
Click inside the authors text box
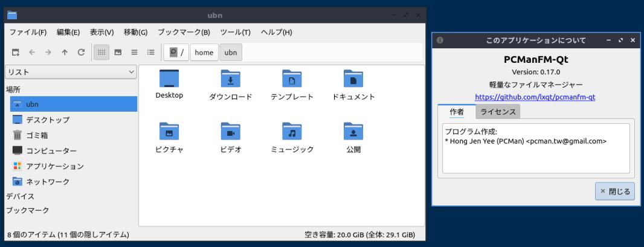click(536, 148)
